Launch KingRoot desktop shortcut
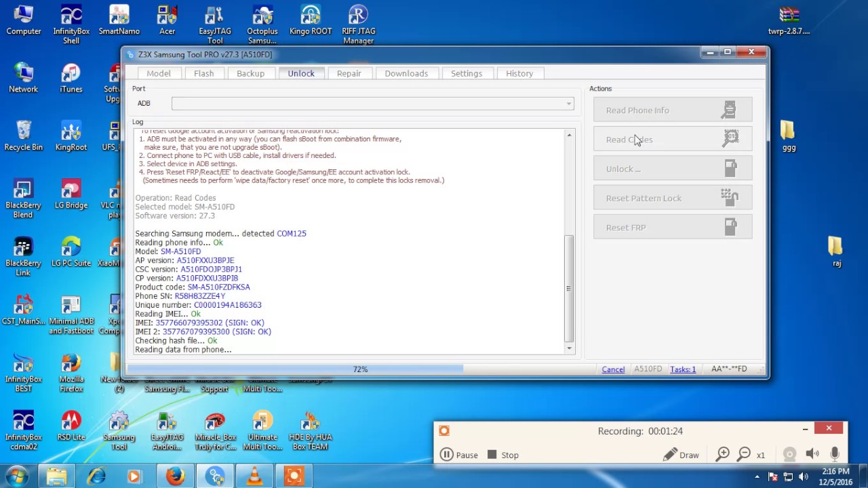 [71, 136]
